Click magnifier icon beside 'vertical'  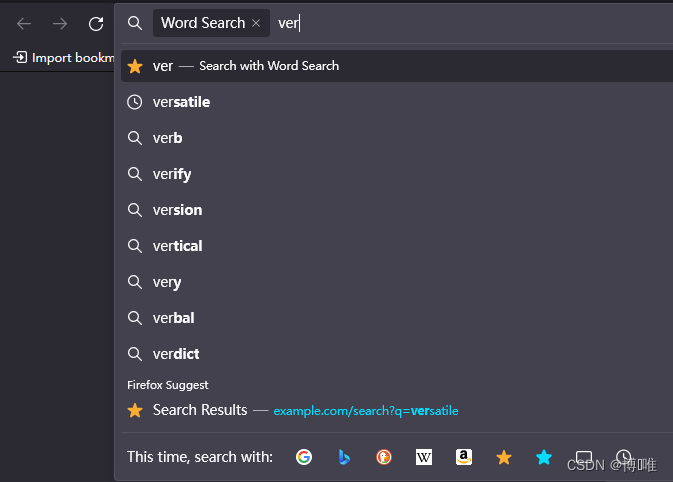pos(135,246)
